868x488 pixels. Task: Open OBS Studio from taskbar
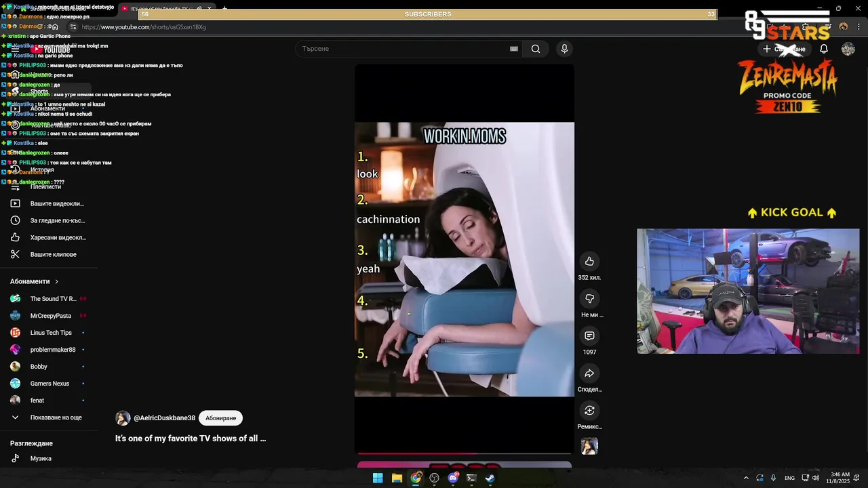coord(434,478)
